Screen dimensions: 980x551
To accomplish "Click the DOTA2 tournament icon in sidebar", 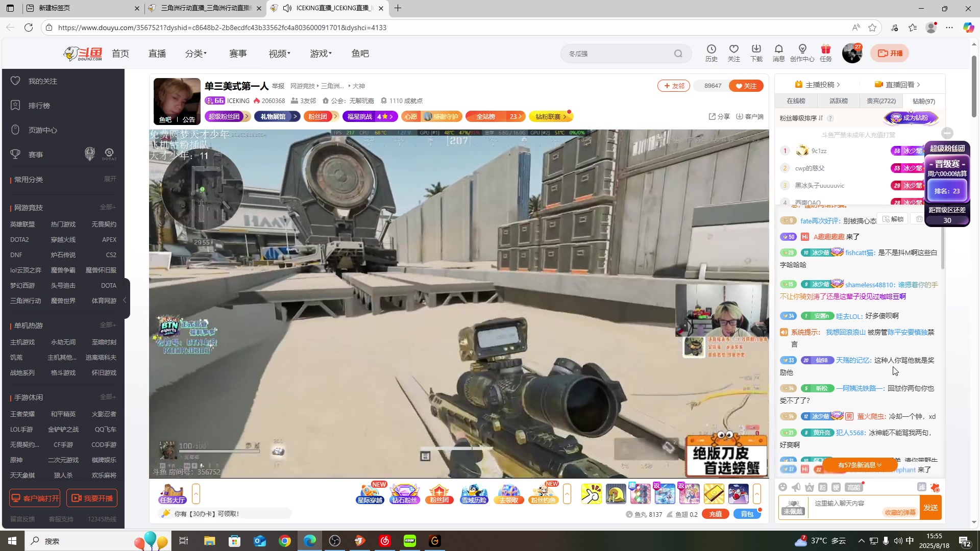I will pyautogui.click(x=109, y=154).
